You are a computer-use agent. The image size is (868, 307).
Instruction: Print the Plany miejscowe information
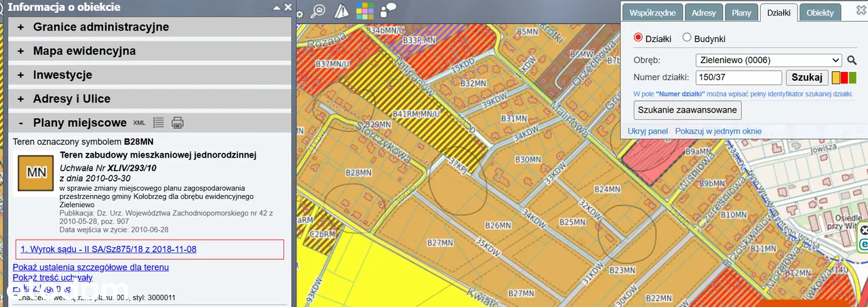[x=177, y=123]
